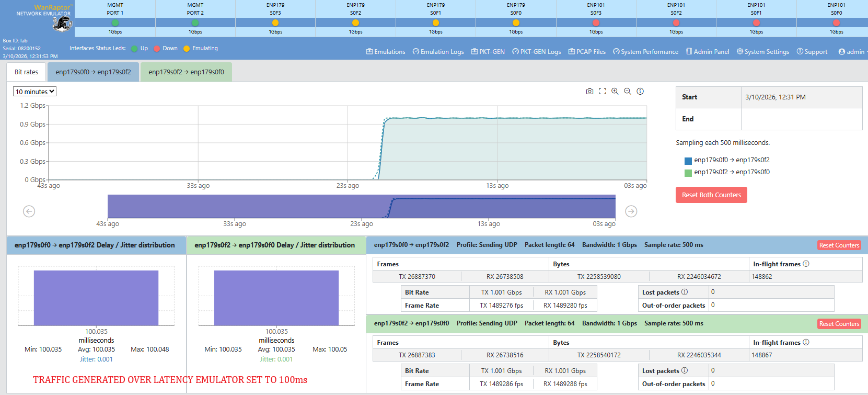Select the Bit rates tab
The image size is (868, 395).
coord(26,72)
